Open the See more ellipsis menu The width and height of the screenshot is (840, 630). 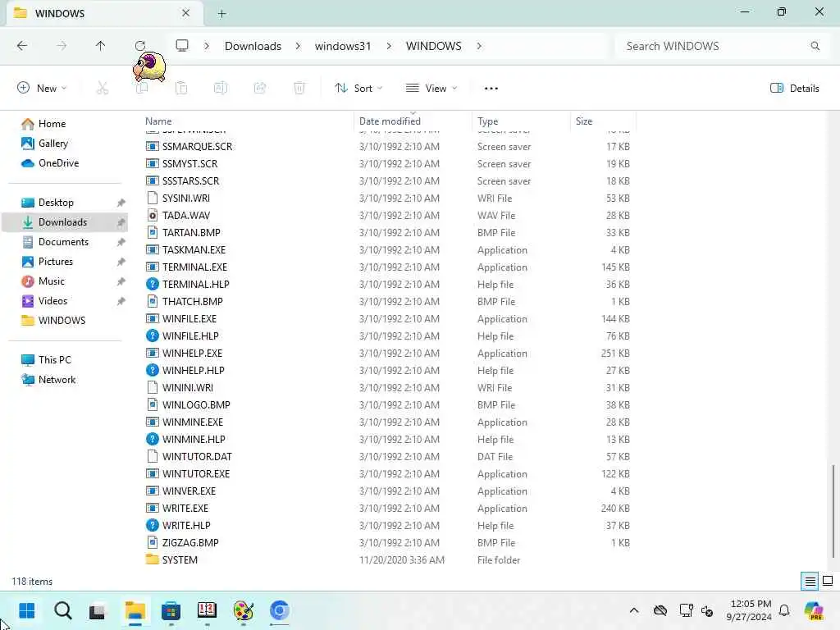point(491,89)
